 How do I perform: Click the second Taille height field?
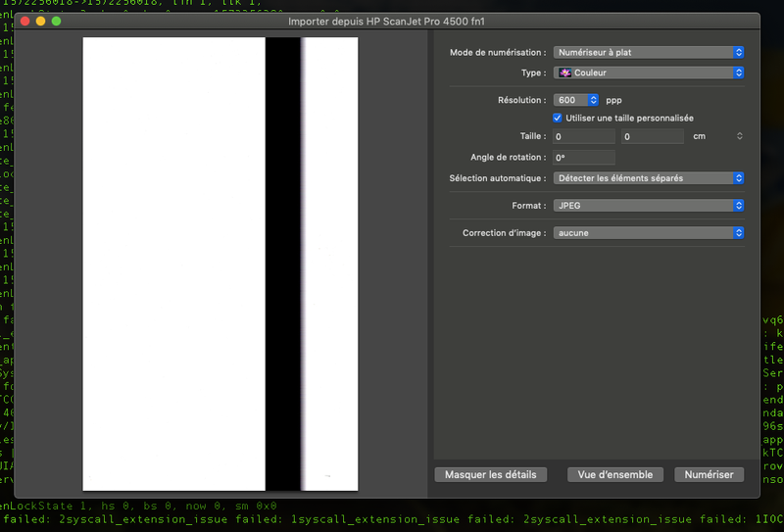(653, 136)
